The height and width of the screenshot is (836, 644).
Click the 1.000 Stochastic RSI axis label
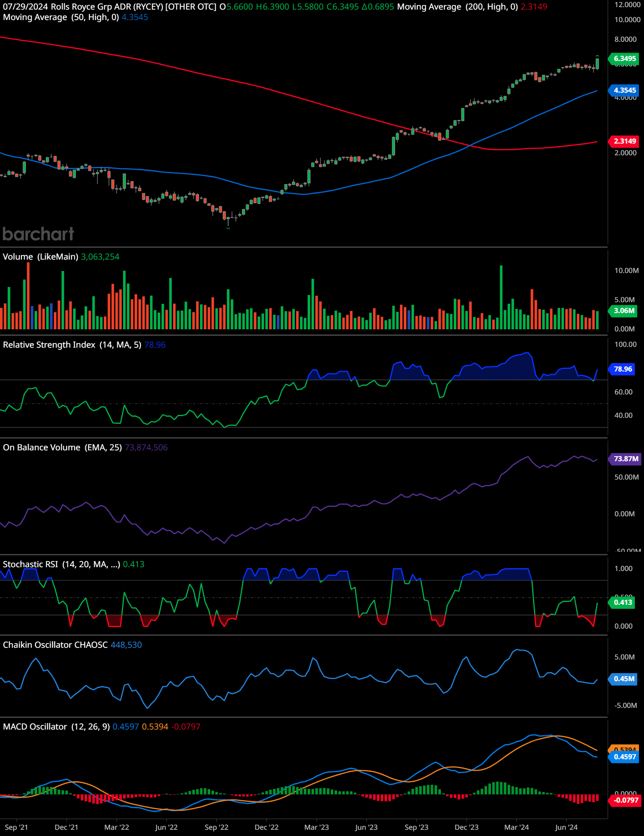click(x=624, y=568)
